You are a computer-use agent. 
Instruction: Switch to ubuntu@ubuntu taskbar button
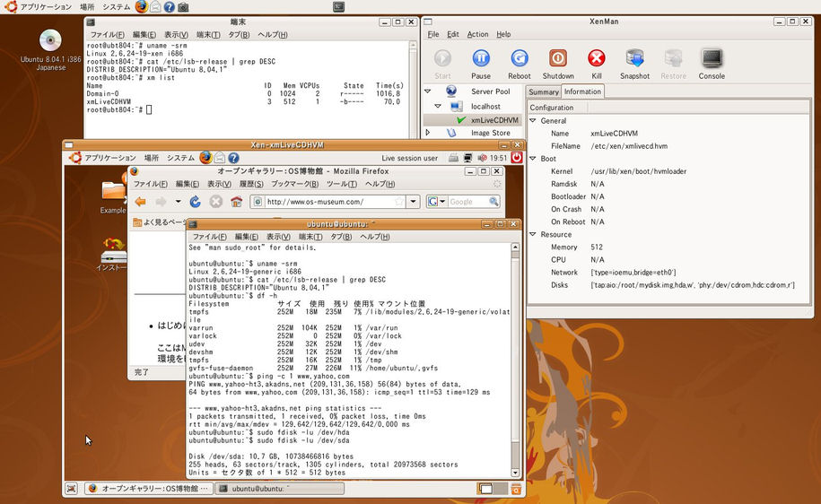[280, 488]
